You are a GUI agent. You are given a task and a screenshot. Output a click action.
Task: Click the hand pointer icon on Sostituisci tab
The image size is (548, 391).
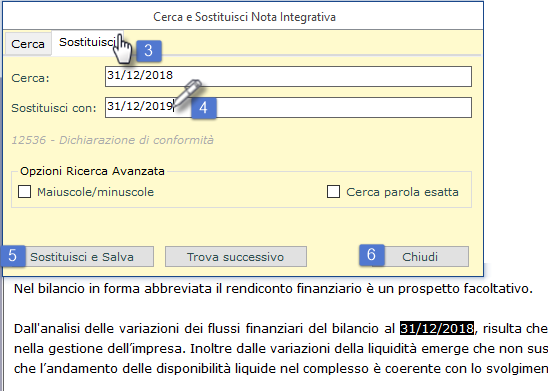click(123, 49)
